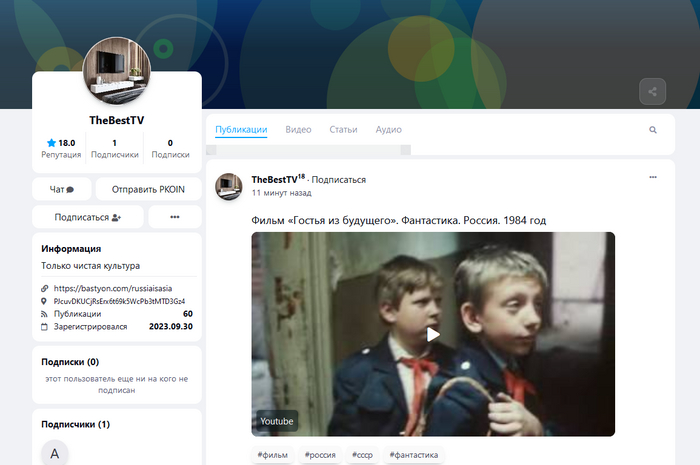Click the TheBestTV profile name heading
The height and width of the screenshot is (465, 700).
click(x=117, y=120)
